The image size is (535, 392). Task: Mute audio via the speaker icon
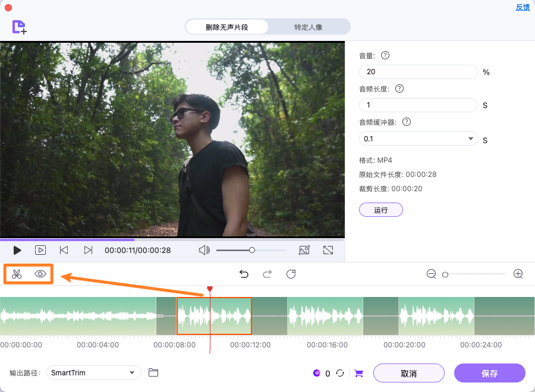point(204,250)
